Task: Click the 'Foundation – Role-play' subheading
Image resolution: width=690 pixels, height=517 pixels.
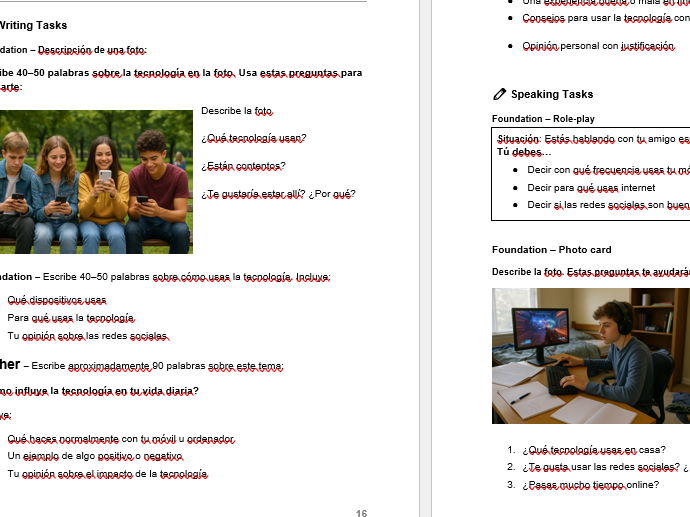Action: click(x=543, y=119)
